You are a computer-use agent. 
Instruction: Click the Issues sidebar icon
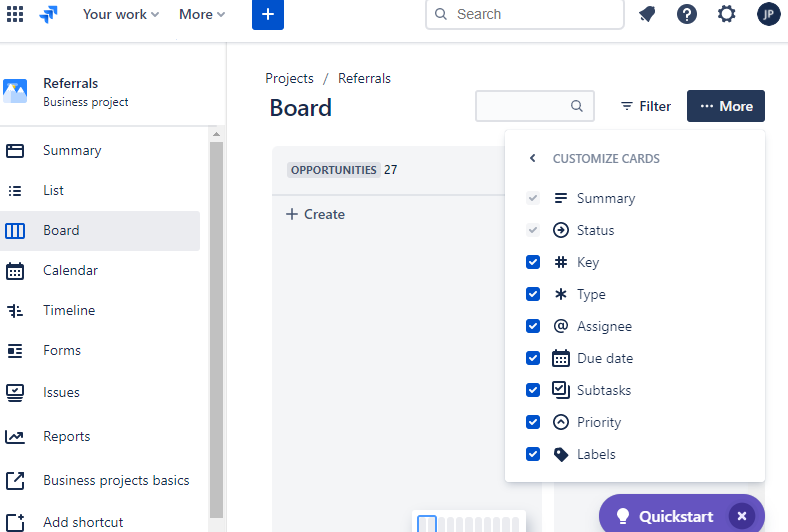[15, 392]
